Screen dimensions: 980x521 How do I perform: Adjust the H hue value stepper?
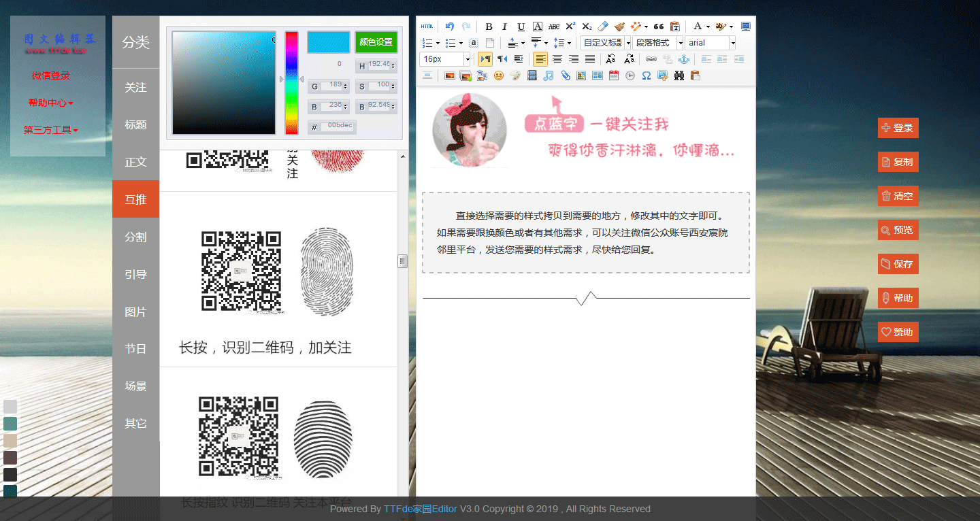[x=393, y=66]
